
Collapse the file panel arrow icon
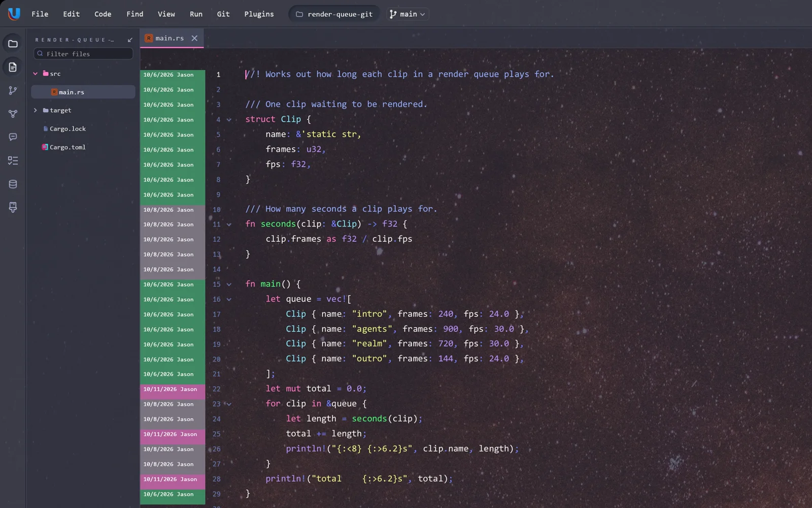(x=130, y=40)
